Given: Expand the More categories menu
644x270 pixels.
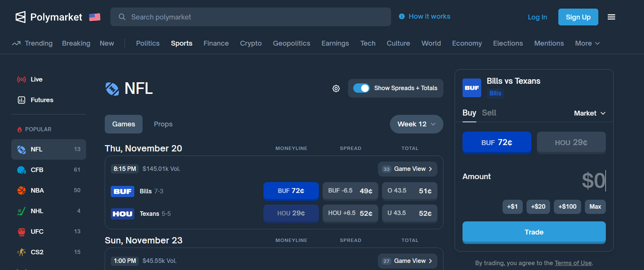Looking at the screenshot, I should tap(587, 43).
